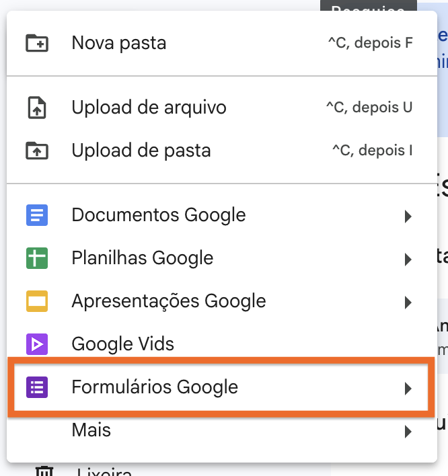Choose Upload de arquivo from menu
Viewport: 448px width, 476px height.
(149, 108)
